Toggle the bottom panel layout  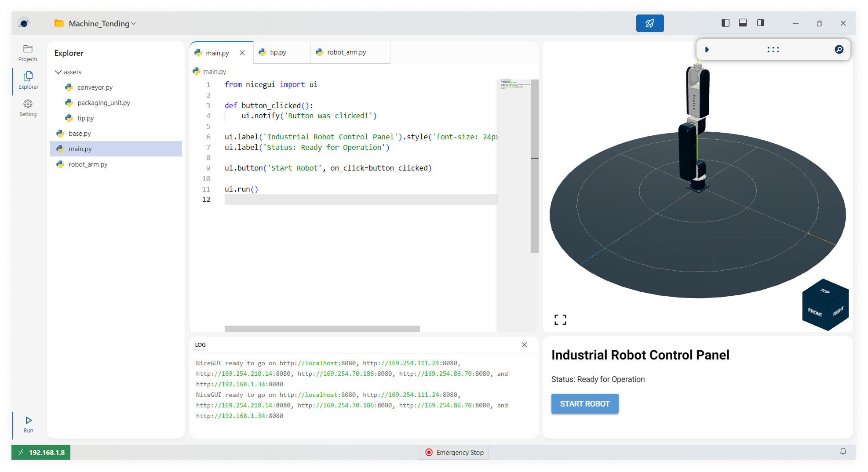(x=743, y=23)
